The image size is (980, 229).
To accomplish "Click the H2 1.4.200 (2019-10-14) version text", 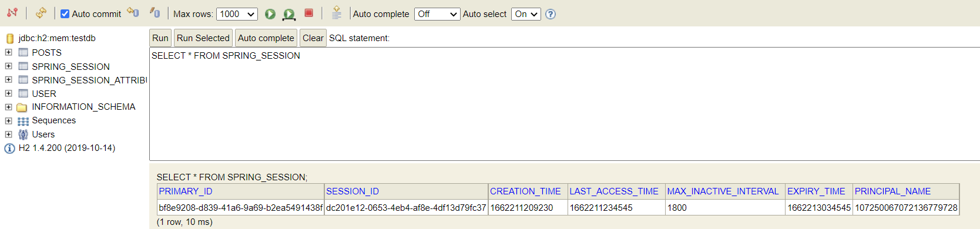I will [x=67, y=148].
